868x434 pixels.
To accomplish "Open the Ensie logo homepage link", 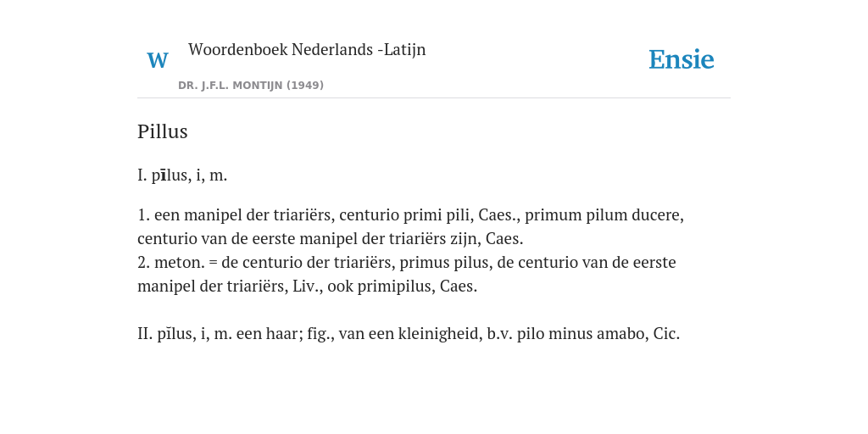I will (x=682, y=59).
